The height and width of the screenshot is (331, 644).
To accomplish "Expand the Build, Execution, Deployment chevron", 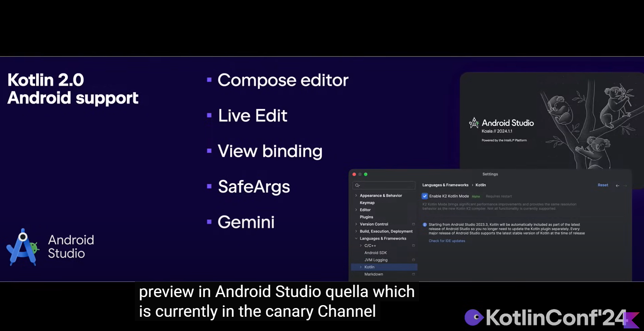I will point(356,231).
